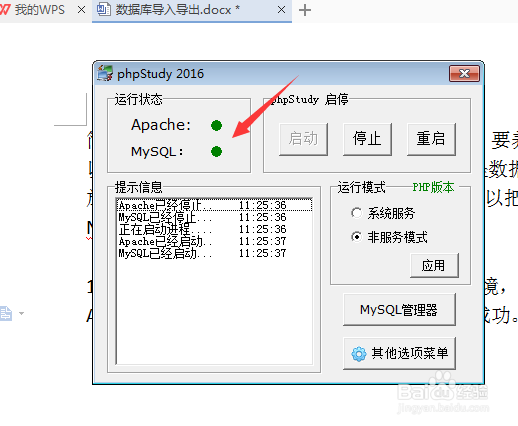
Task: Select log row Apache已经启动 11:25:37
Action: pyautogui.click(x=214, y=241)
